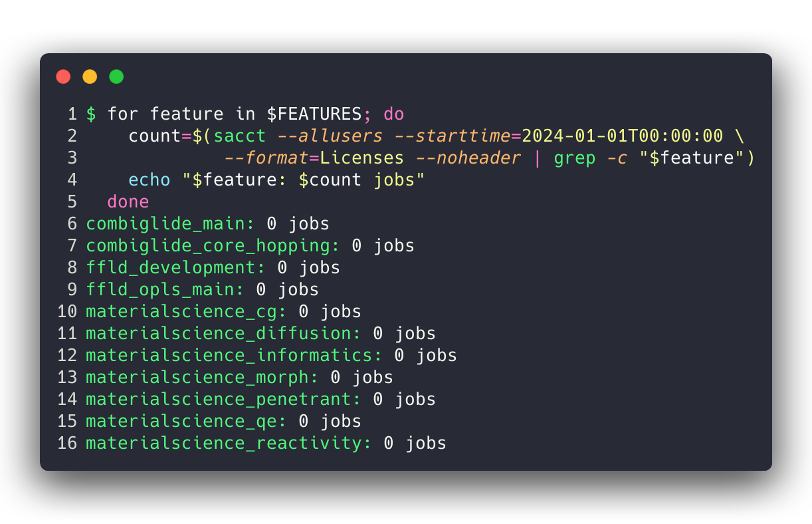812x524 pixels.
Task: Click the green maximize window button
Action: coord(116,77)
